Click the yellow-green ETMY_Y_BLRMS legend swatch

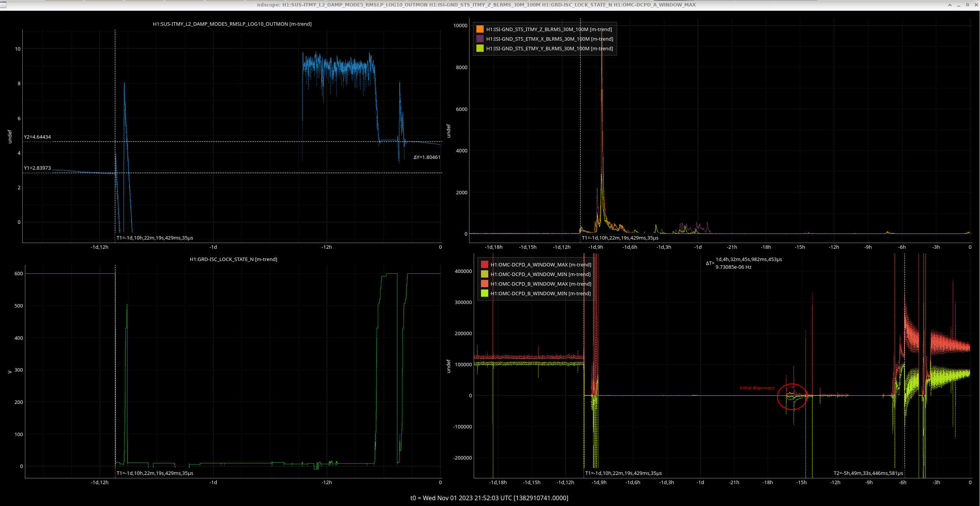click(480, 48)
